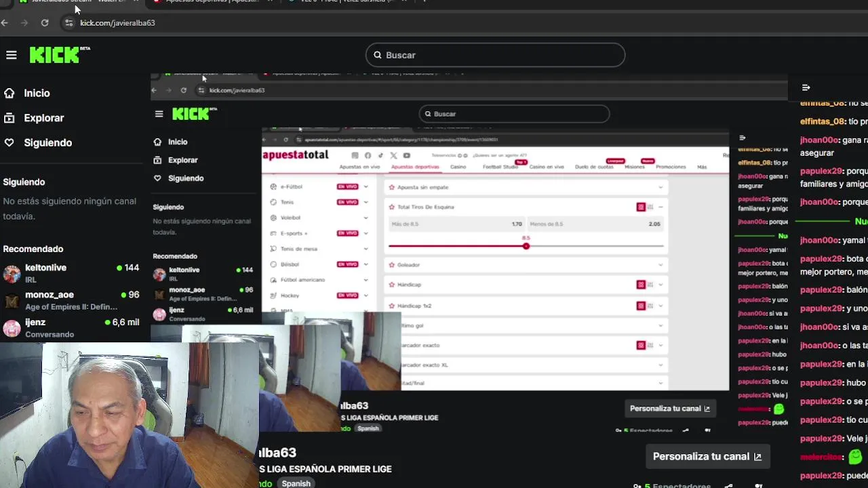Click keltonlive avatar in outer Recomendado list
This screenshot has width=868, height=488.
click(12, 273)
